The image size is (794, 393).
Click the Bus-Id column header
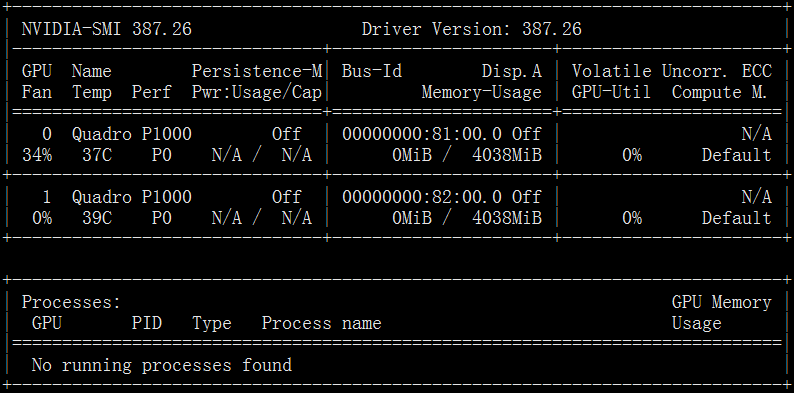click(x=372, y=71)
